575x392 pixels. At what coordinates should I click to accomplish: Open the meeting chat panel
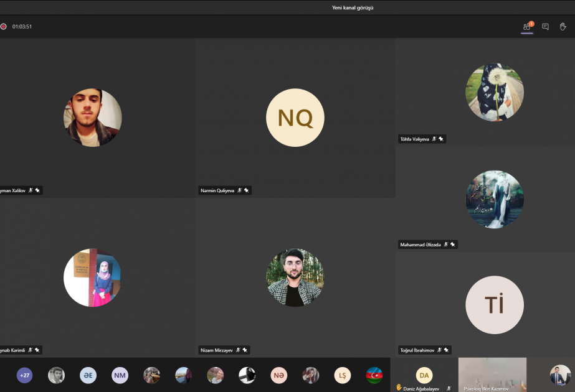pyautogui.click(x=545, y=26)
